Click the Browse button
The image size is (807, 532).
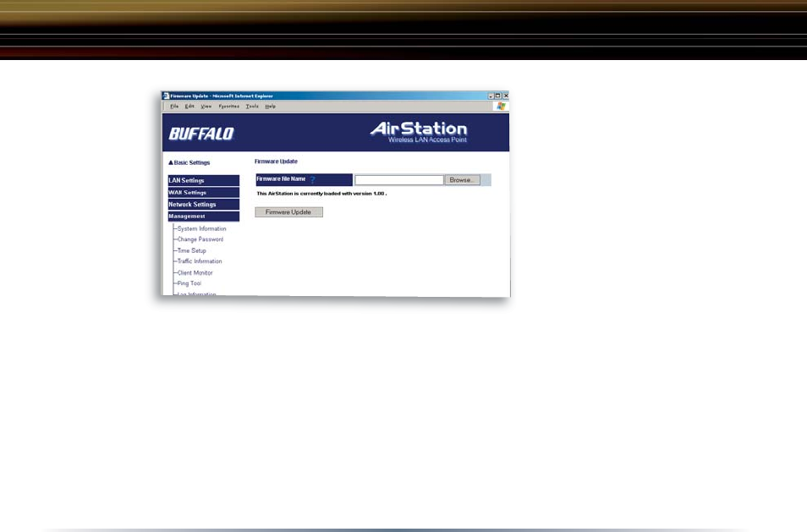[462, 180]
